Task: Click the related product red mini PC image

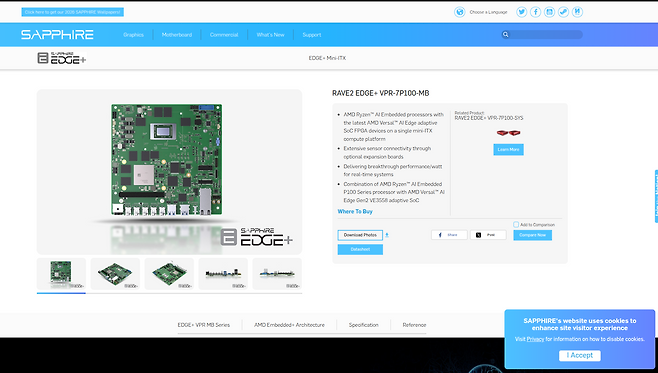Action: (508, 133)
